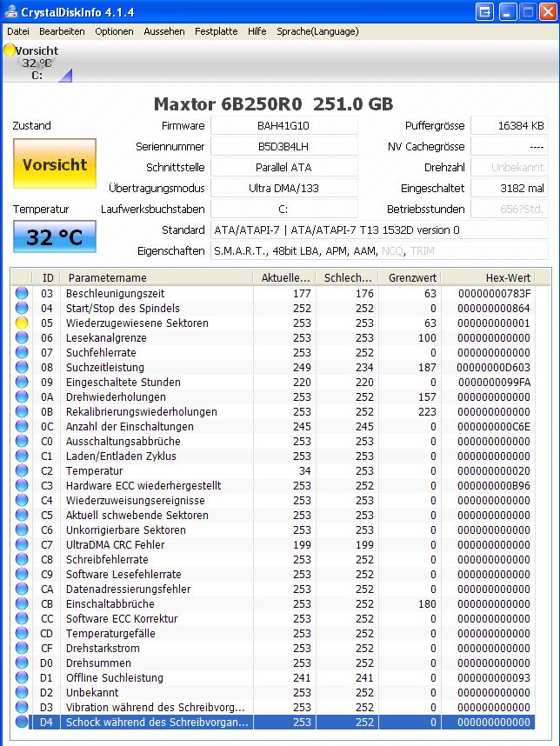Click the blue status icon for Anzahl der Einschaltungen
This screenshot has height=746, width=560.
[x=22, y=426]
